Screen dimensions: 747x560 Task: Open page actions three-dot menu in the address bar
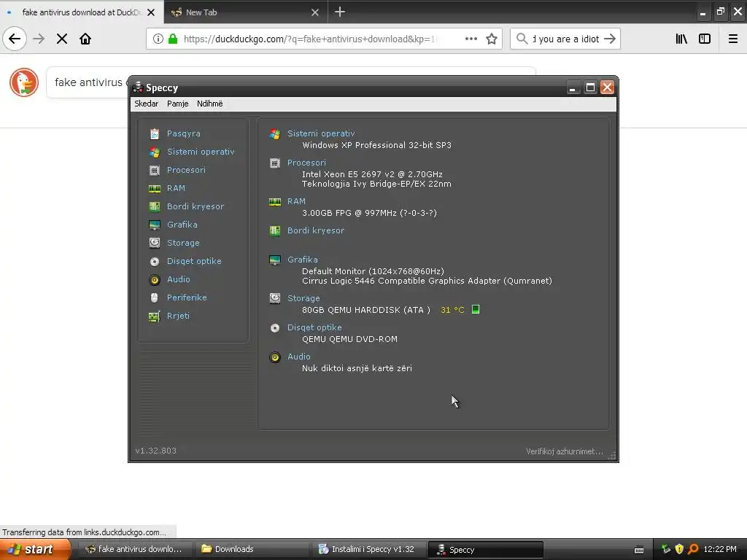point(471,39)
